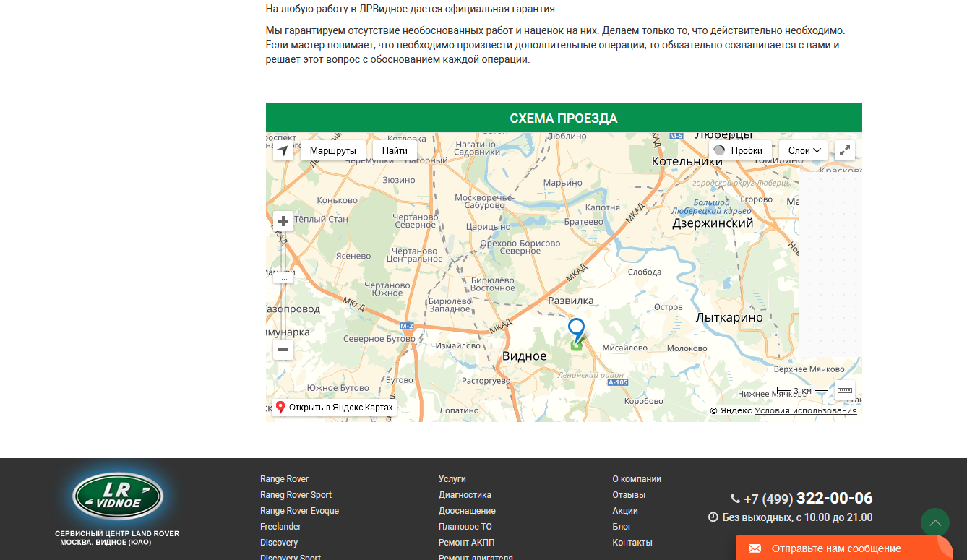Click the ruler measurement tool on map
Image resolution: width=967 pixels, height=560 pixels.
845,390
